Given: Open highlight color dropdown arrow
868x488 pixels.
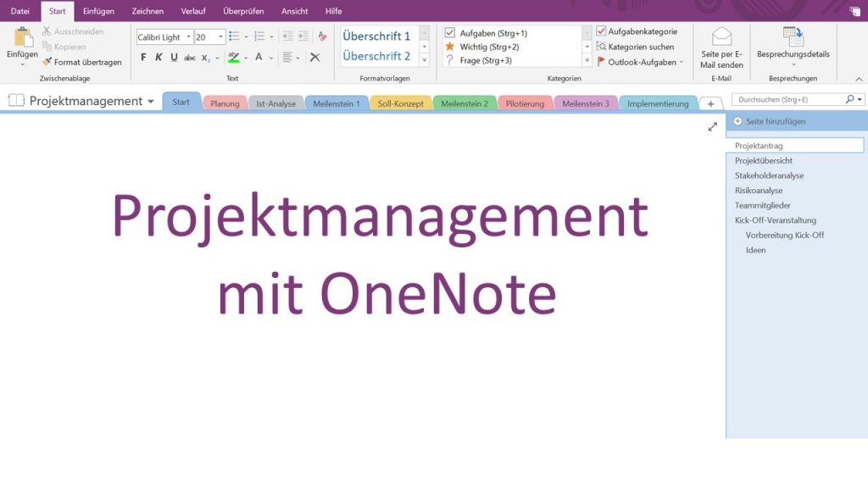Looking at the screenshot, I should pos(246,58).
